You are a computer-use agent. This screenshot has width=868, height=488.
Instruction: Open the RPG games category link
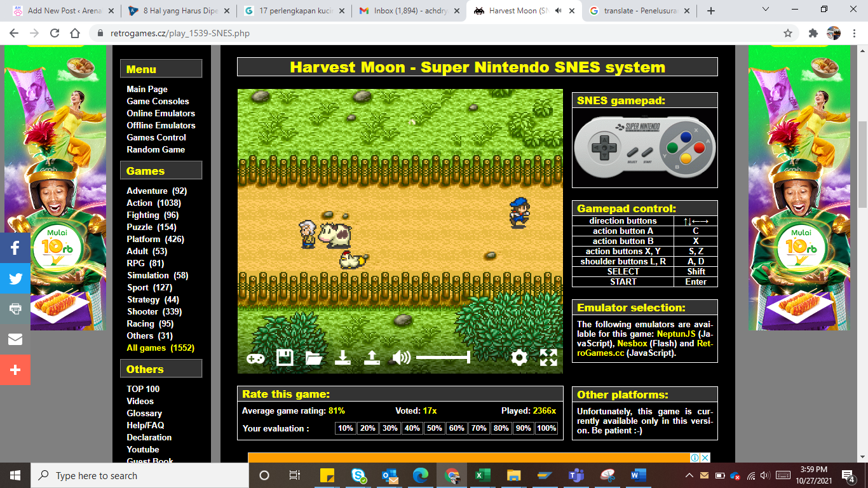[x=136, y=263]
